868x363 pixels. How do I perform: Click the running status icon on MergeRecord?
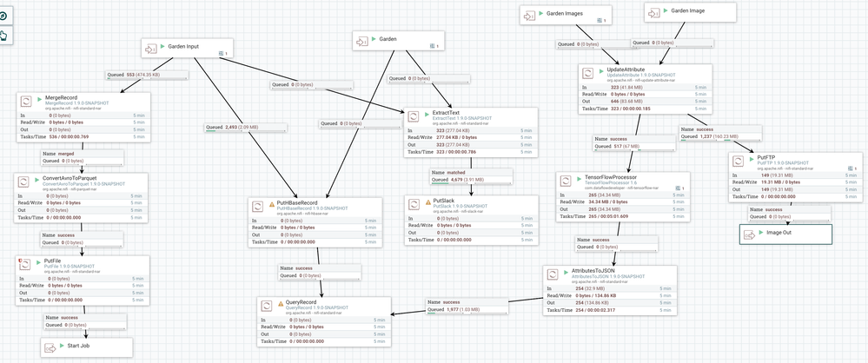[x=40, y=99]
